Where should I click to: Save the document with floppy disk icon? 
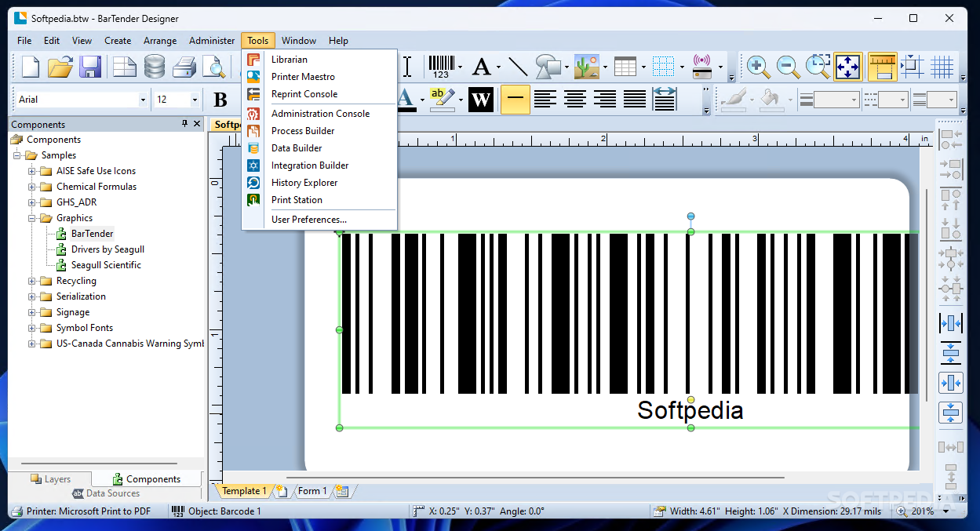[x=90, y=67]
